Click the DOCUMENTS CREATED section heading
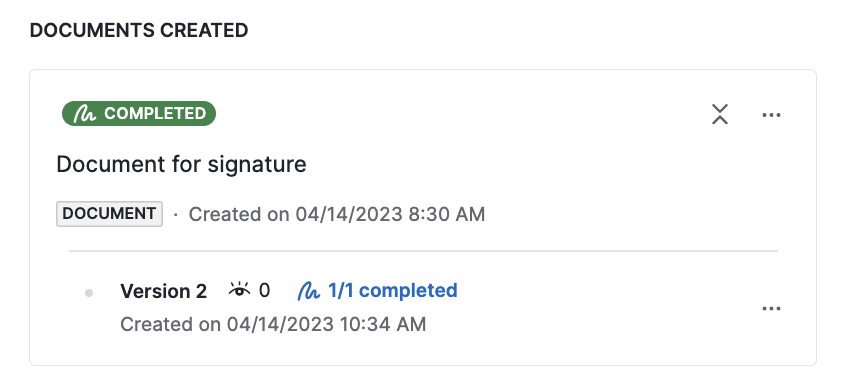 (x=139, y=31)
